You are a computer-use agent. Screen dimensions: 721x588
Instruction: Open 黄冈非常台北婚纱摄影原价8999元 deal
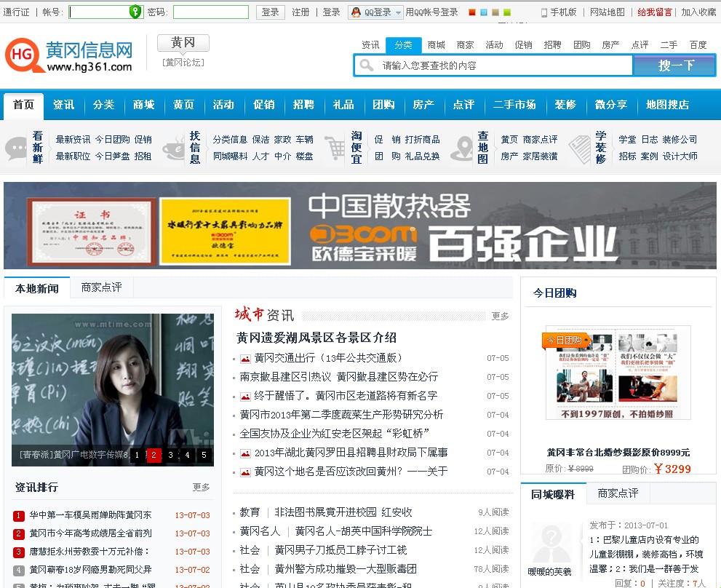coord(618,452)
